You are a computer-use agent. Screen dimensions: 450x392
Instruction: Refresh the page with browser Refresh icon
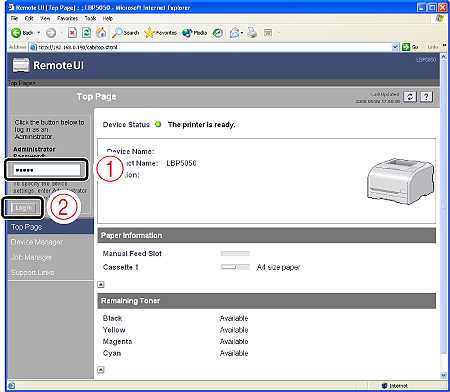[86, 33]
